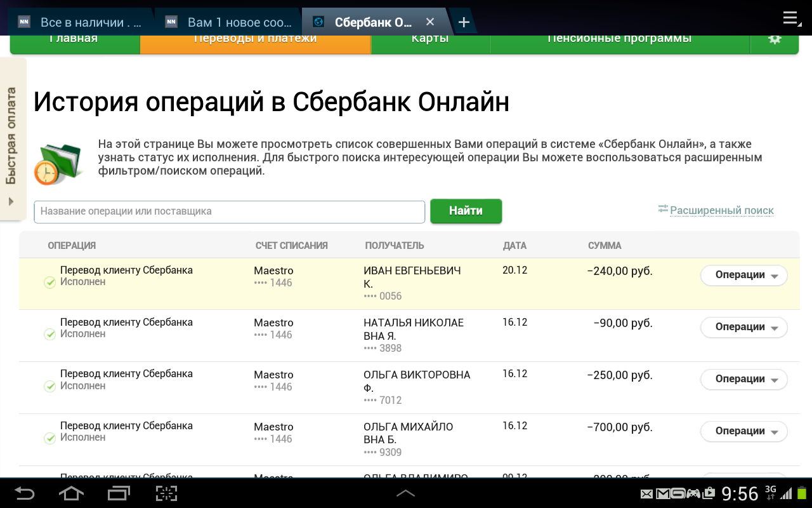Click the green Найти button
Image resolution: width=812 pixels, height=508 pixels.
pos(466,211)
